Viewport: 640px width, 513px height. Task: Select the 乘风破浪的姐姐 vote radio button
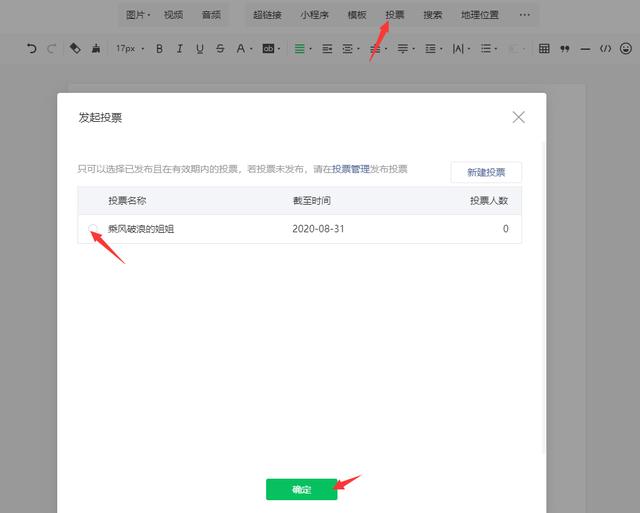pos(93,229)
